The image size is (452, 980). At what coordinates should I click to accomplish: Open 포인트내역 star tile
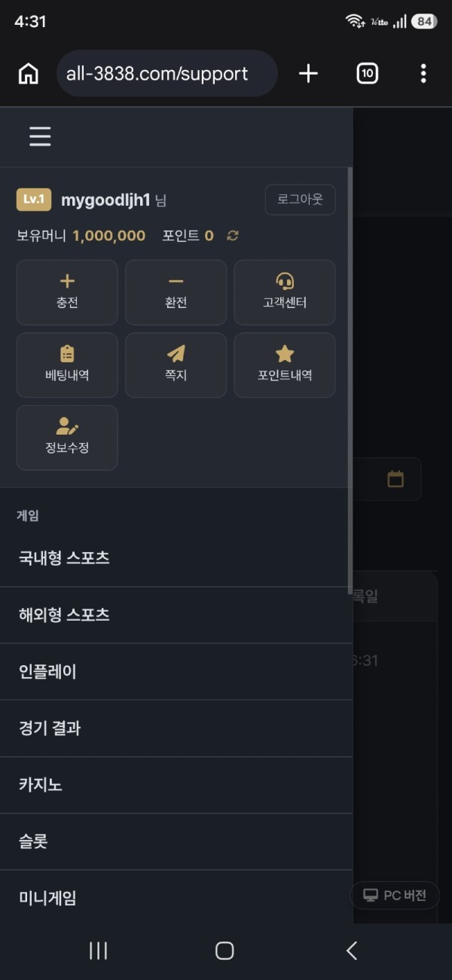click(x=285, y=365)
